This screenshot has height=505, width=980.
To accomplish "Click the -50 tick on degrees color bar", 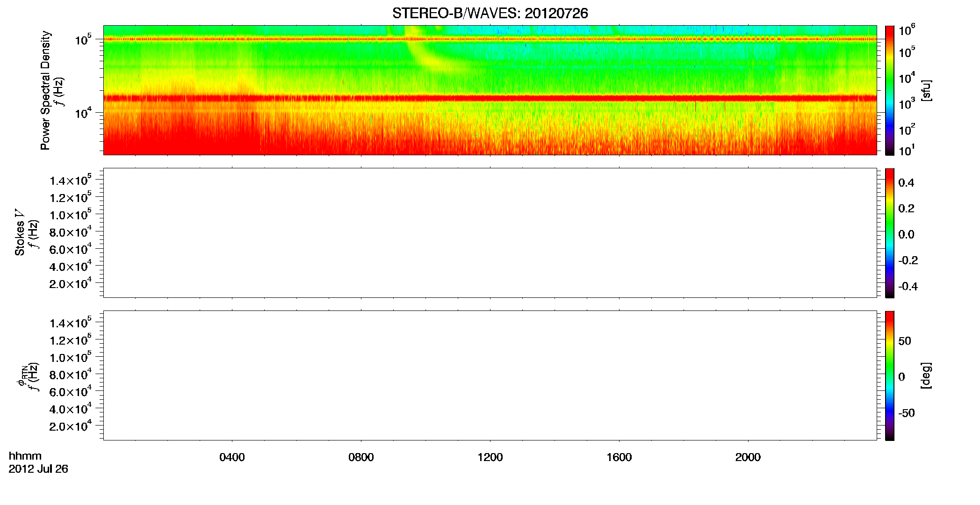I will 906,413.
